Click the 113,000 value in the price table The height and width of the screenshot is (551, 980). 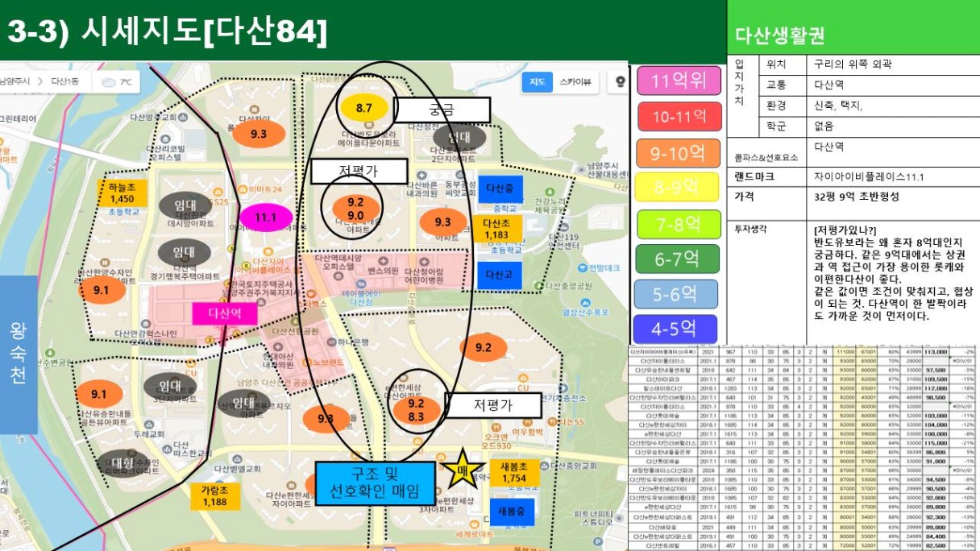coord(935,352)
